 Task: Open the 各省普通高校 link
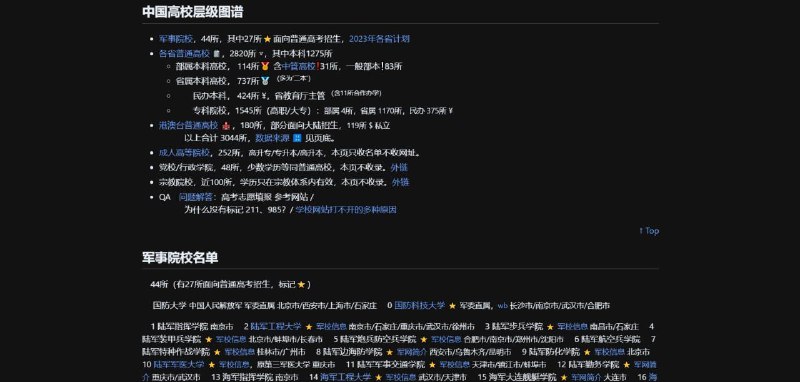pyautogui.click(x=184, y=54)
